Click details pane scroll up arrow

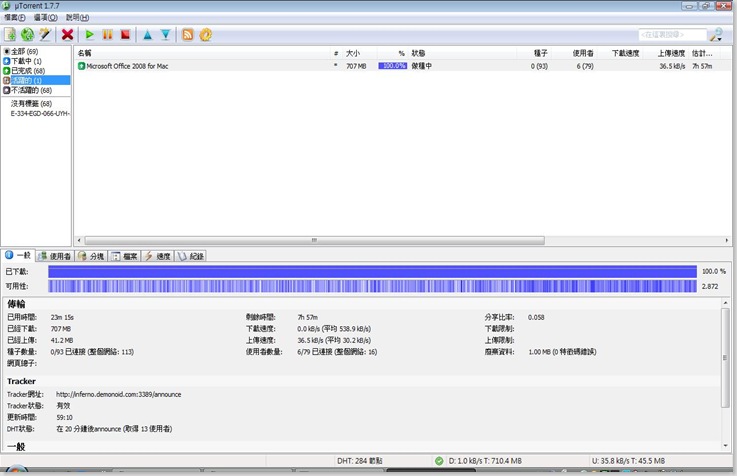[x=726, y=303]
